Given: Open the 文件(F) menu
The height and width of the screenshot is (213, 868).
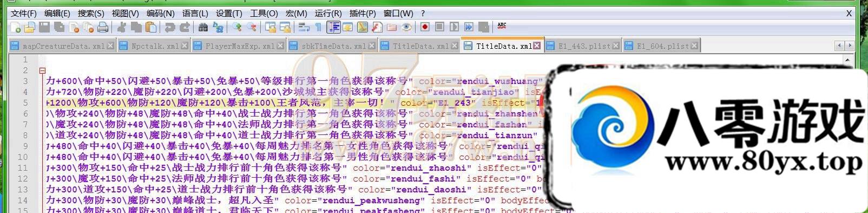Looking at the screenshot, I should [x=24, y=13].
